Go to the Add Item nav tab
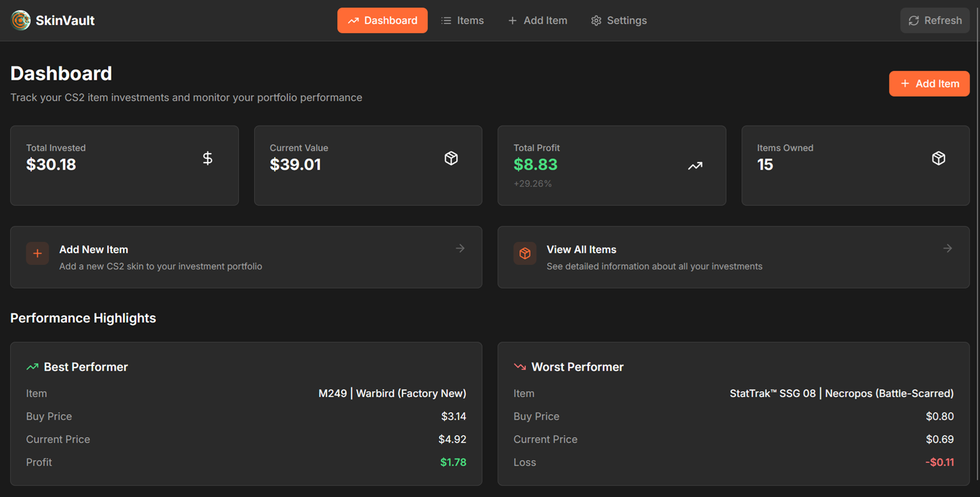980x497 pixels. pyautogui.click(x=537, y=20)
